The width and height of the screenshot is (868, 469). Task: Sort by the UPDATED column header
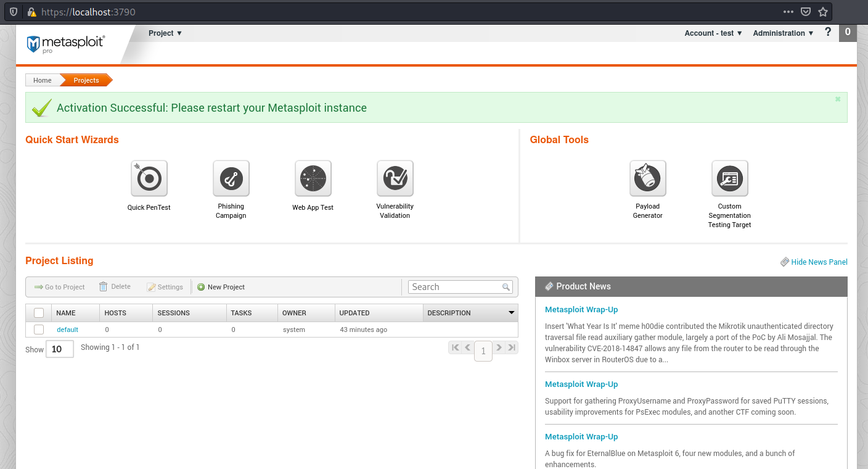tap(379, 313)
